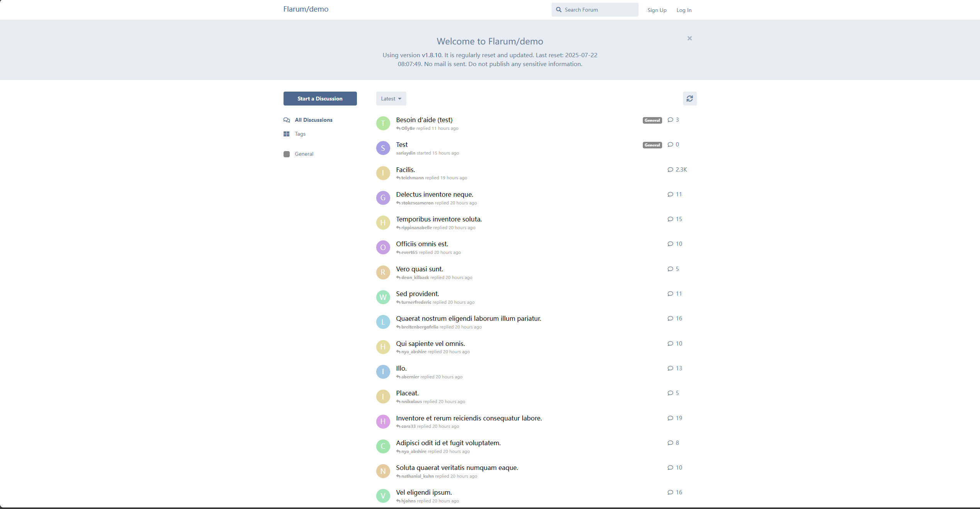
Task: Open the S avatar beside the Test discussion
Action: click(383, 148)
